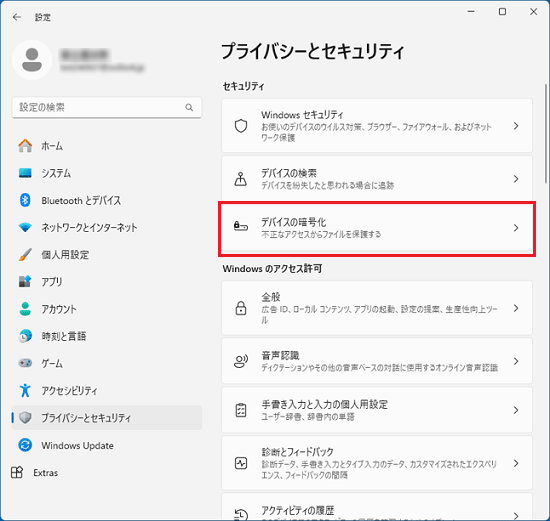Click the ユーザー辞書、辞書内の単語 description
550x521 pixels.
[x=308, y=416]
